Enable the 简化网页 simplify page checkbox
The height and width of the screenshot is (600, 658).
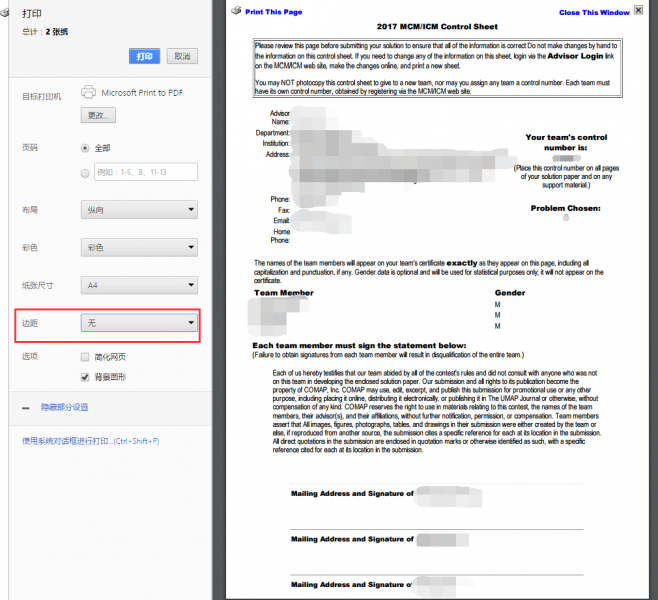(85, 357)
